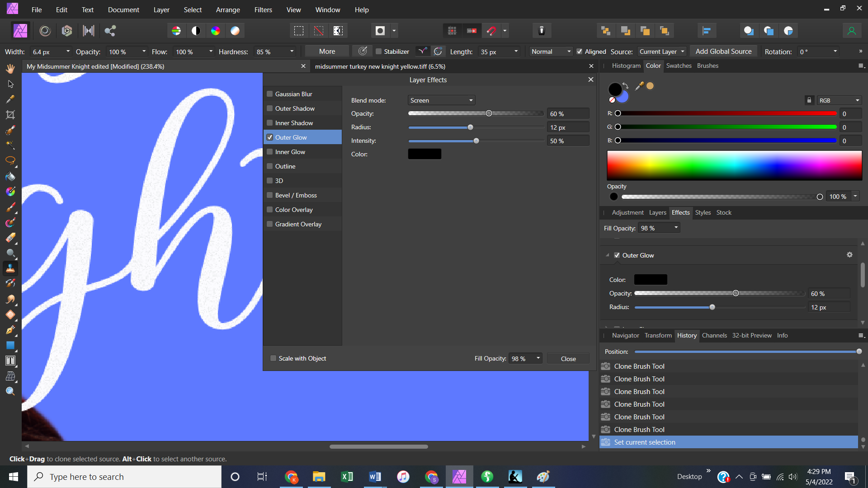Enable the Bevel / Emboss effect checkbox
Screen dimensions: 868x488
click(x=270, y=195)
